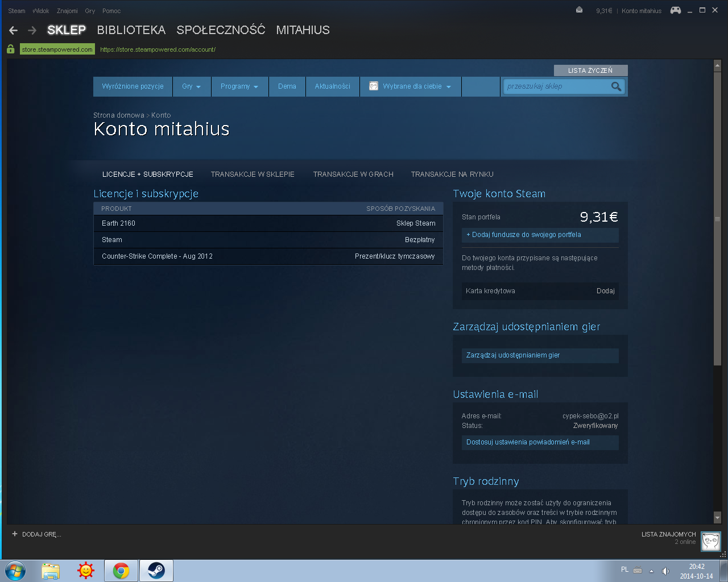Select the LICENCJE + SUBSKRYPCJE tab
The image size is (728, 582).
148,174
